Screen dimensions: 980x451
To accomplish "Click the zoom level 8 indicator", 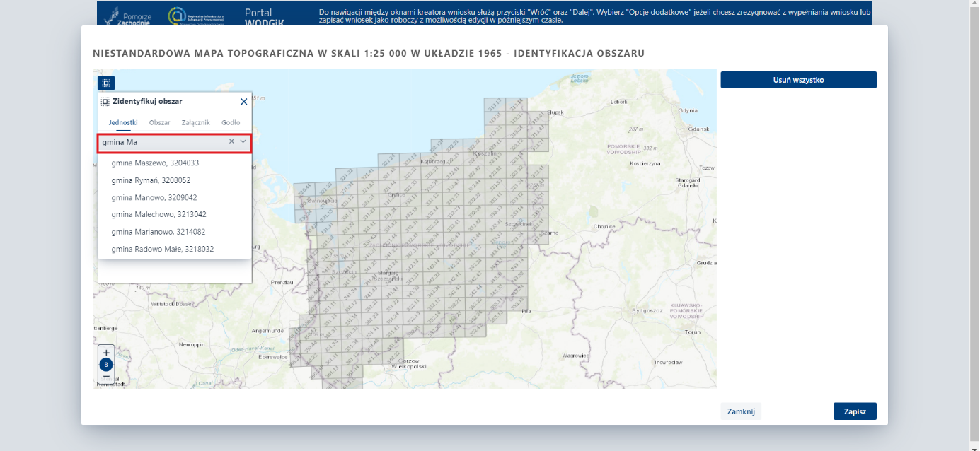I will coord(106,365).
